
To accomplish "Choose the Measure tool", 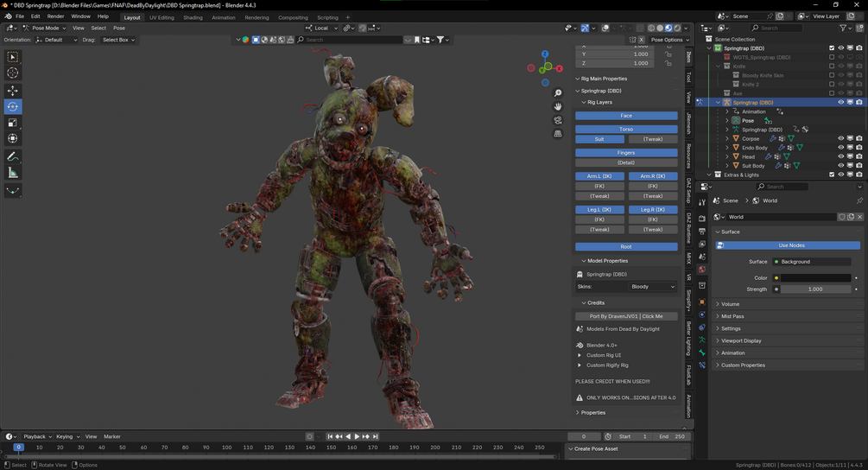I will coord(13,173).
